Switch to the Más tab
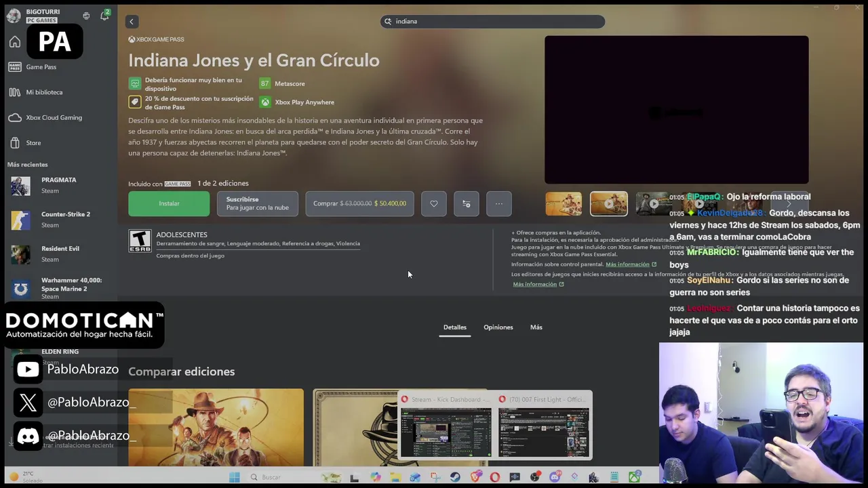Viewport: 868px width, 488px height. coord(536,327)
